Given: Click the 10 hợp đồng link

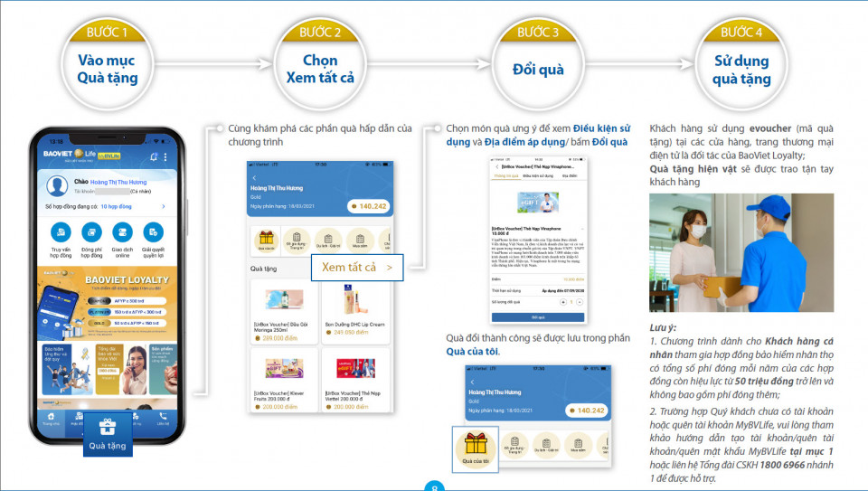Looking at the screenshot, I should (x=117, y=206).
